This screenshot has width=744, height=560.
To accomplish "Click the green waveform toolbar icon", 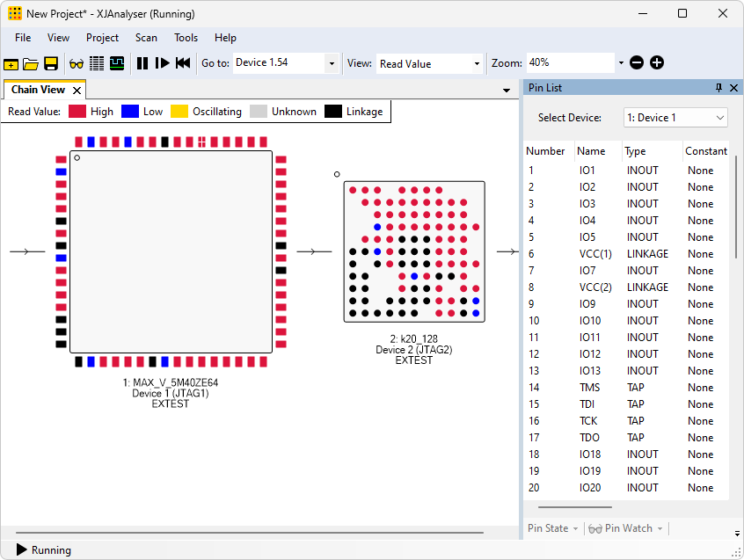I will (x=117, y=63).
